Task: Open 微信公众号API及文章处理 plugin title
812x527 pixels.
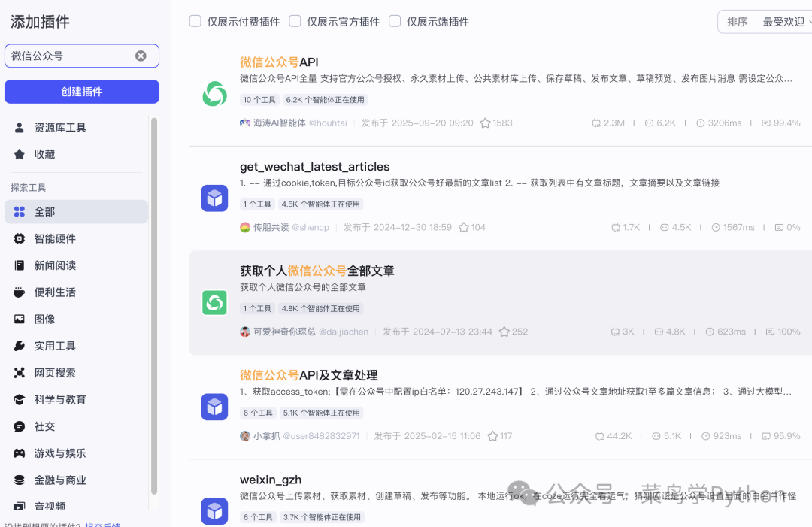Action: [309, 375]
